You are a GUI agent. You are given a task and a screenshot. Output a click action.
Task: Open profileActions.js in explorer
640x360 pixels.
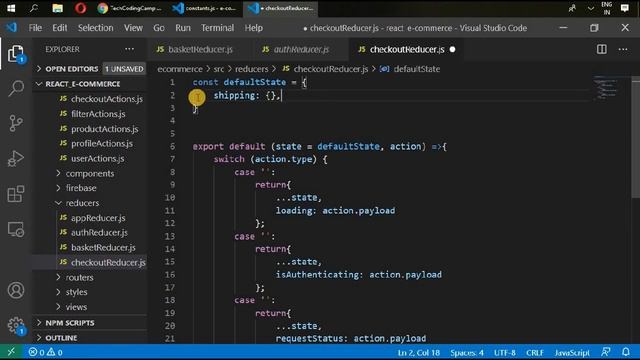pyautogui.click(x=102, y=144)
